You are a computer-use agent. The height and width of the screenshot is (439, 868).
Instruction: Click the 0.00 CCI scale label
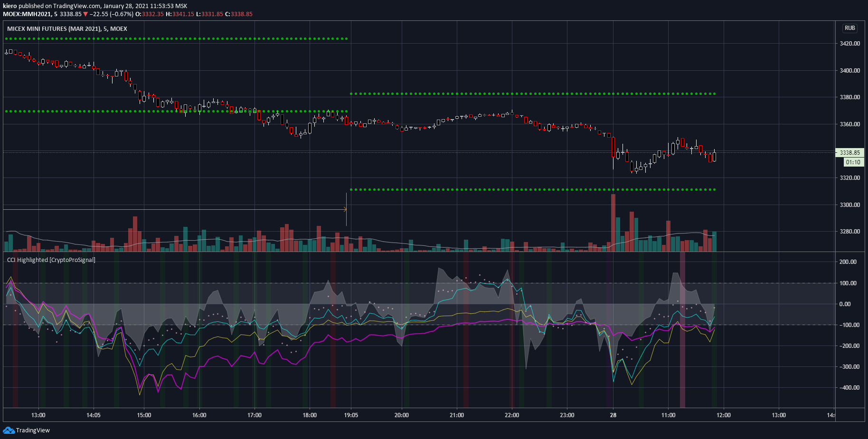[x=845, y=304]
